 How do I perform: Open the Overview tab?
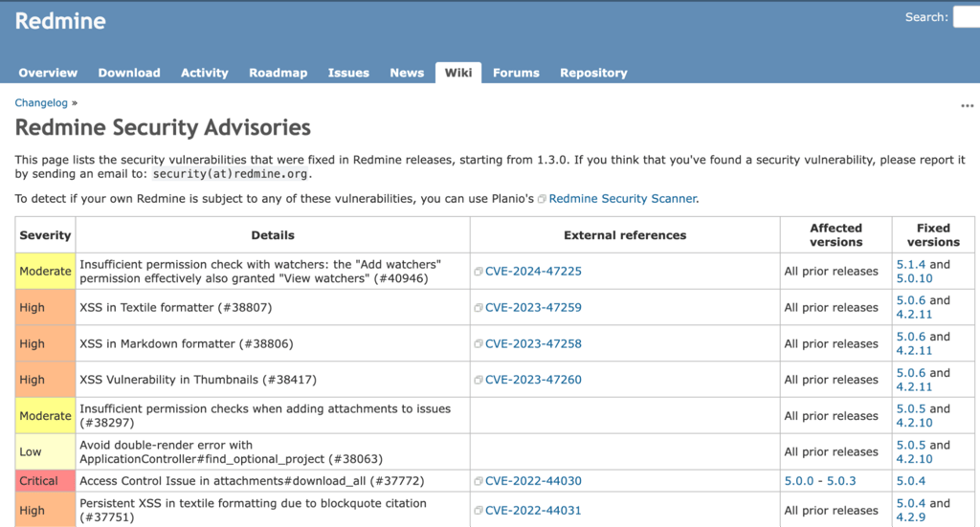coord(48,73)
